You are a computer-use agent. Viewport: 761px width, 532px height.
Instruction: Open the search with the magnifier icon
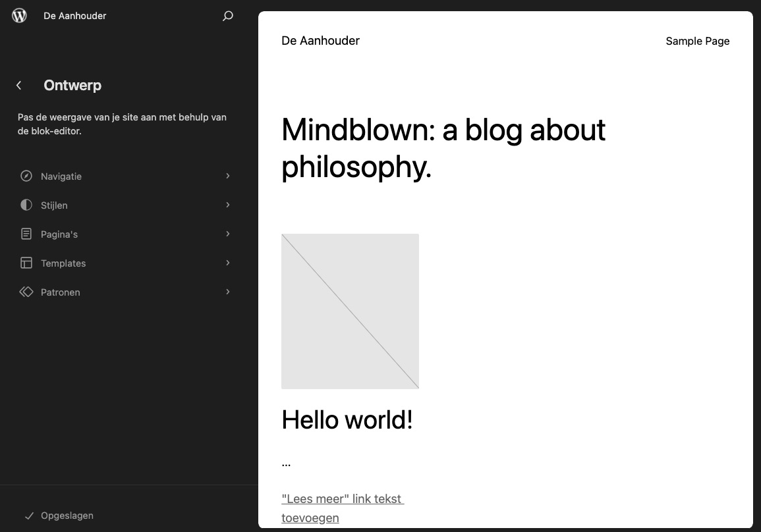pos(227,15)
